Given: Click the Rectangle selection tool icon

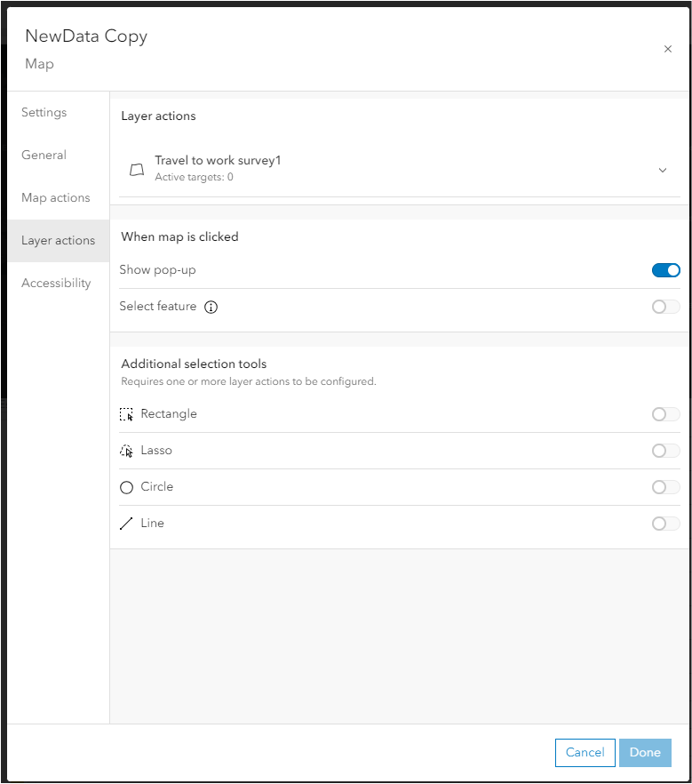Looking at the screenshot, I should (x=126, y=413).
